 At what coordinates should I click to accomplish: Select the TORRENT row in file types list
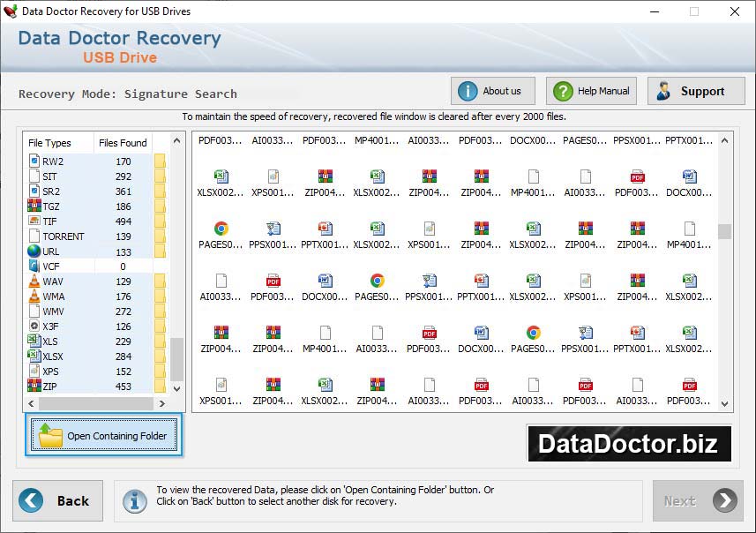pos(64,236)
